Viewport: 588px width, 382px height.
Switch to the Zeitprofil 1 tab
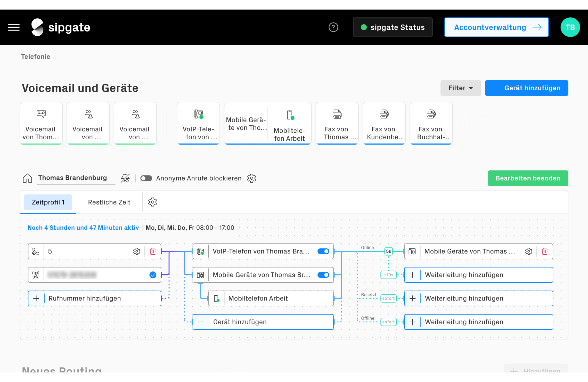[48, 202]
